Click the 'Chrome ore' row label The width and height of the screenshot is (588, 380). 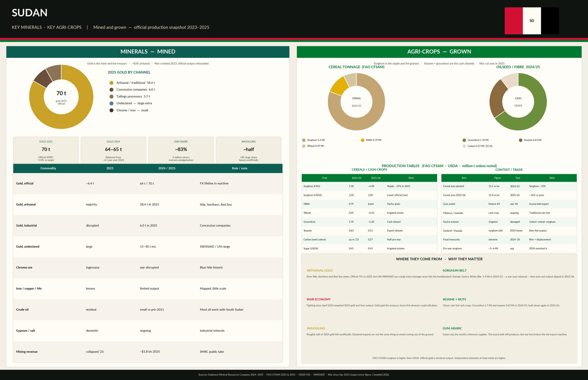[24, 268]
